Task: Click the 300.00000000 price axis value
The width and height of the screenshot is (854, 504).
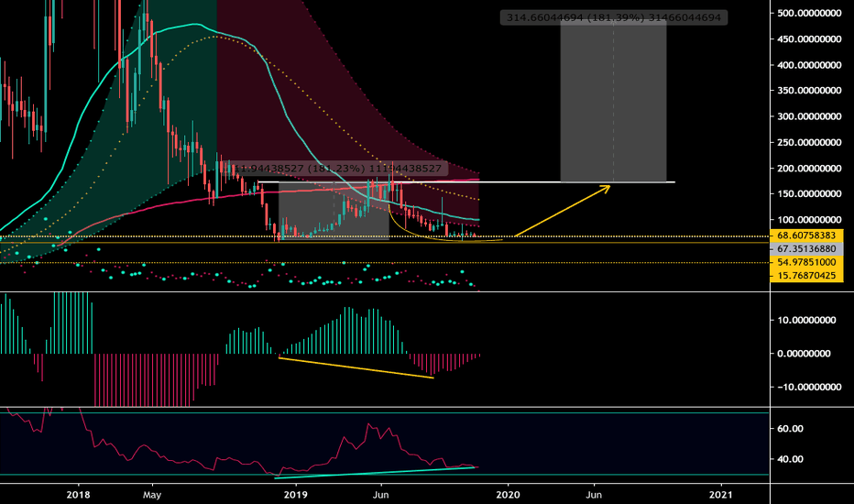Action: point(809,116)
